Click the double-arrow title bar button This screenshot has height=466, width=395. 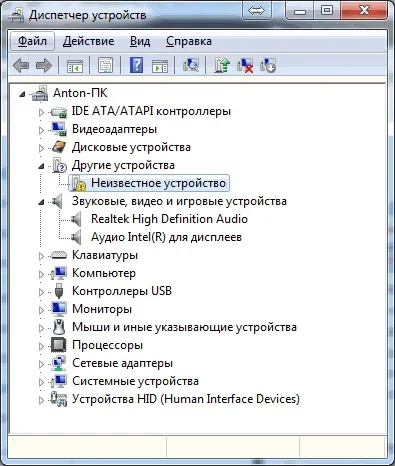coord(256,10)
